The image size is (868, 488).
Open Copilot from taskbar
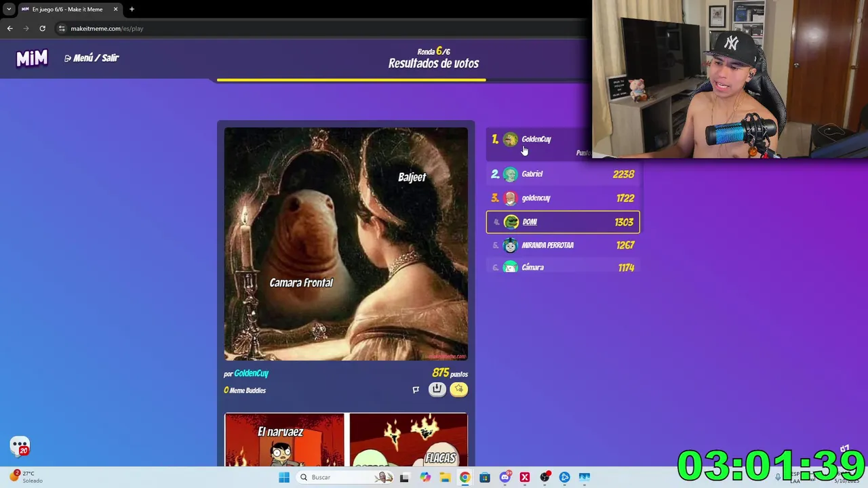[x=425, y=477]
